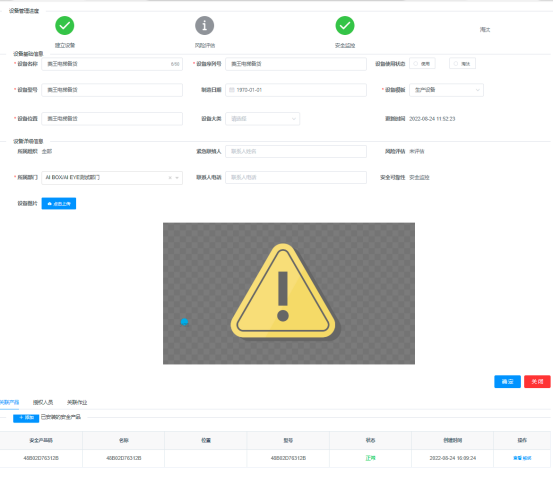Clear the AI BOX/AI EYE department selection with the x icon

point(170,178)
